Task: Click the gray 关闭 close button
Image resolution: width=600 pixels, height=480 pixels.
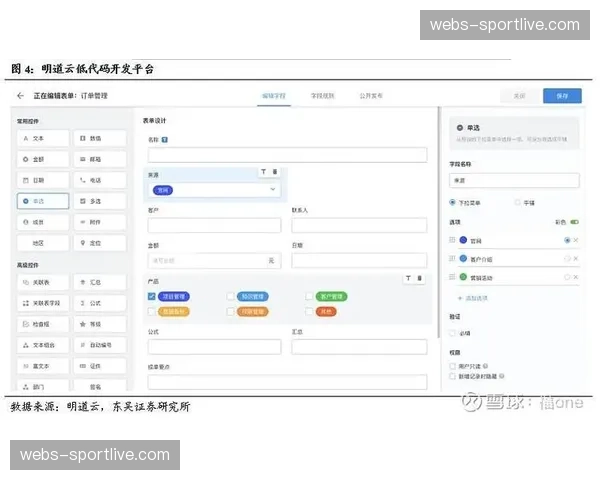Action: (x=519, y=96)
